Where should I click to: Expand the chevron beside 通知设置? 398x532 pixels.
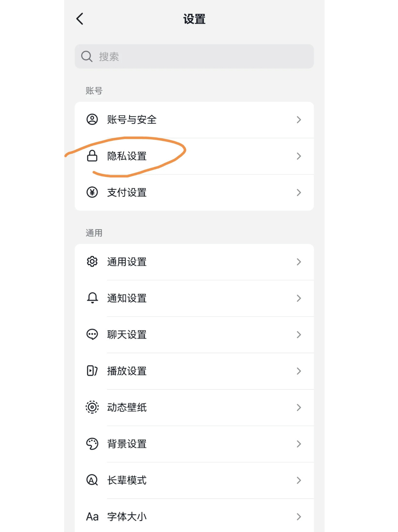click(299, 298)
